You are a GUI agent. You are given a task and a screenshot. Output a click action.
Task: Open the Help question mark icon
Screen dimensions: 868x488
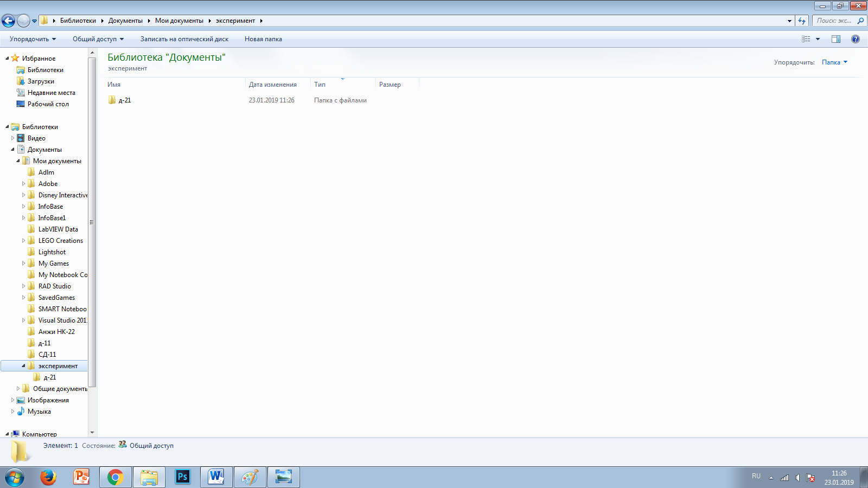click(856, 39)
